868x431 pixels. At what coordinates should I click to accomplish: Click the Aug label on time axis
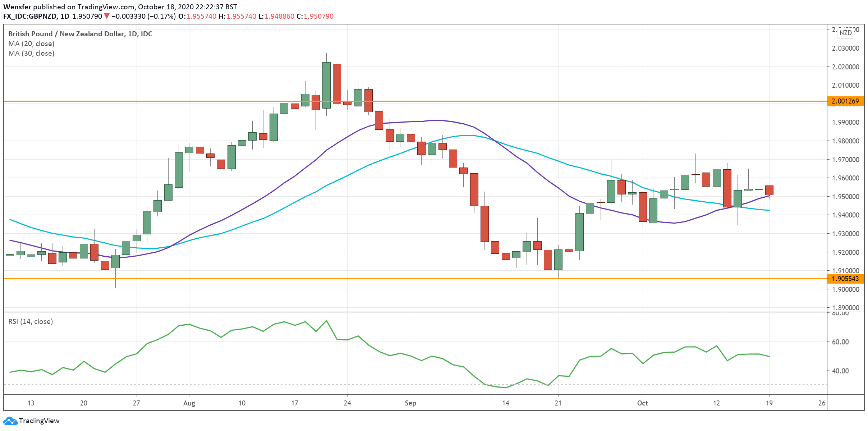click(x=189, y=403)
